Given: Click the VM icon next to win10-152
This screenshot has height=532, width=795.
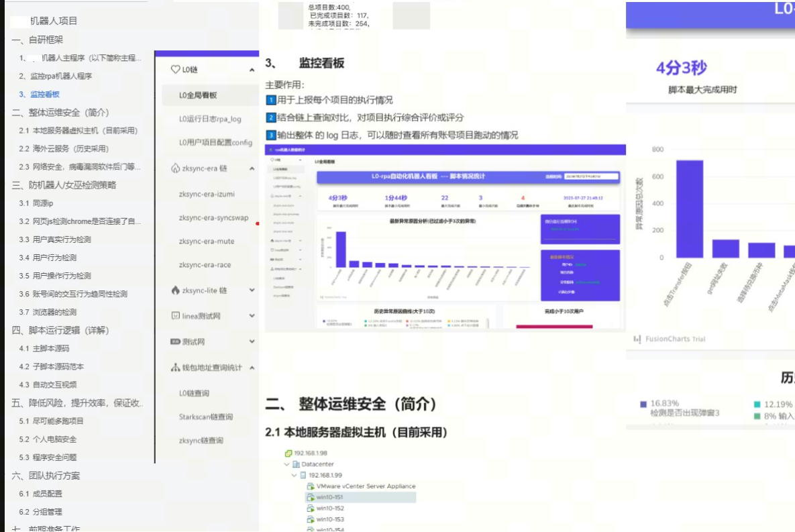Looking at the screenshot, I should [311, 509].
